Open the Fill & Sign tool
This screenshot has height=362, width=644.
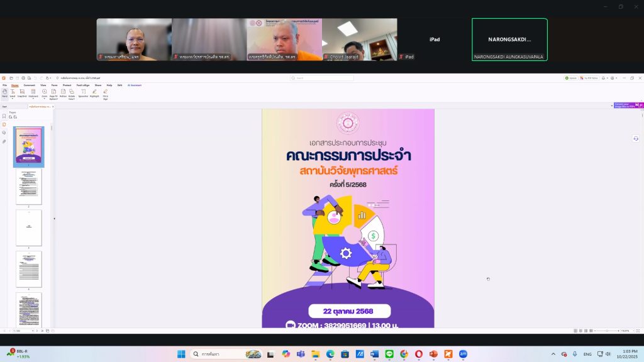105,92
